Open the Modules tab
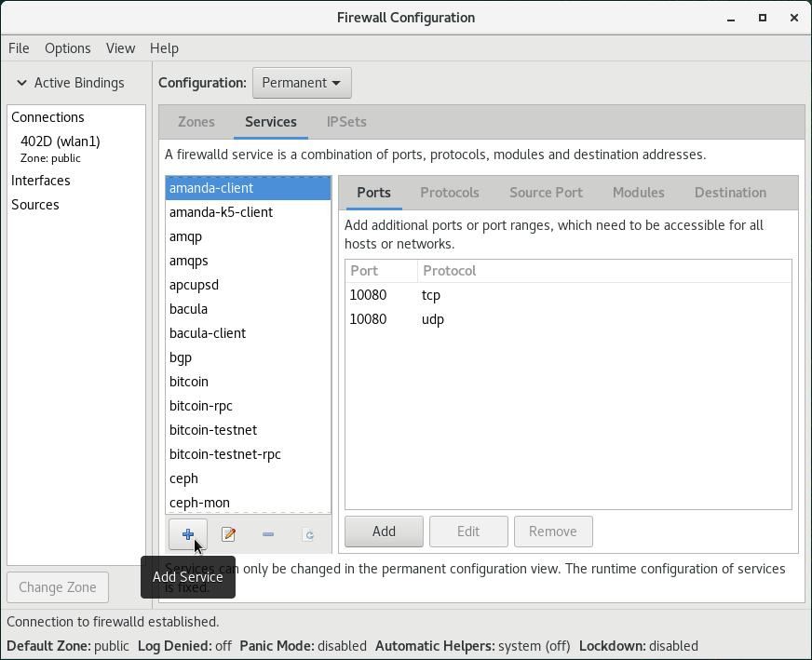This screenshot has width=812, height=660. tap(638, 193)
